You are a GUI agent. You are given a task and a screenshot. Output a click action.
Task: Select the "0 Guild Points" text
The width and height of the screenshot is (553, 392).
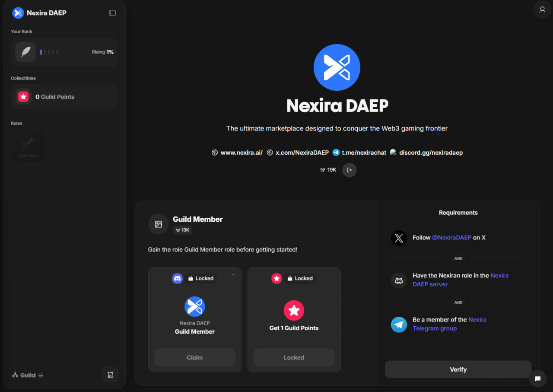click(55, 97)
